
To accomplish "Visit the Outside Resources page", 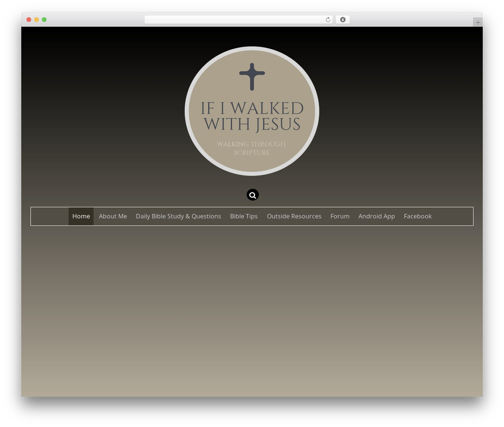I will 294,216.
